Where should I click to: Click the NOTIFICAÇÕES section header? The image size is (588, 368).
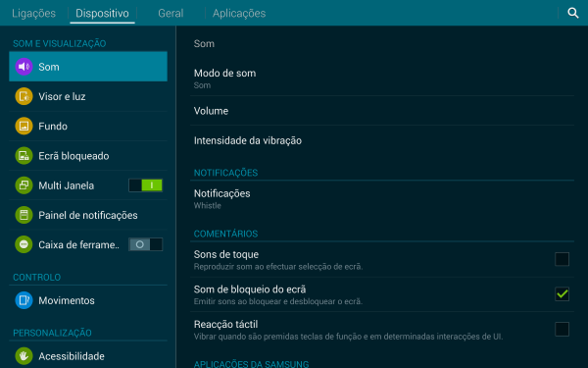[225, 173]
